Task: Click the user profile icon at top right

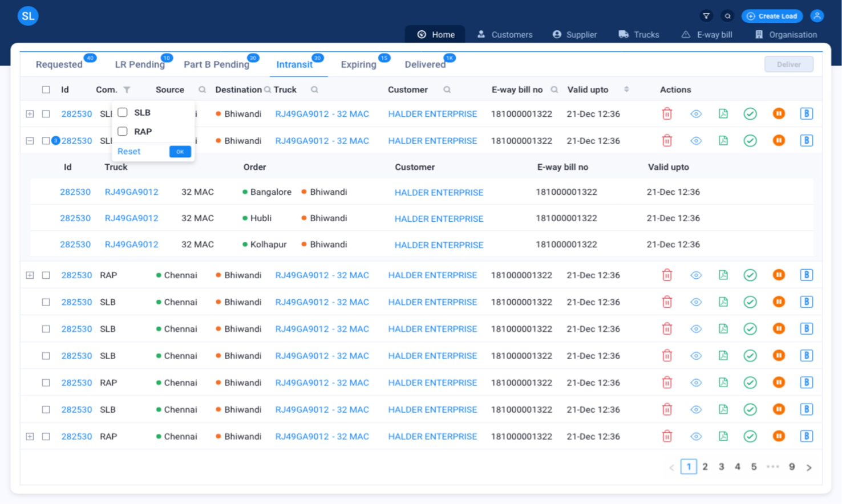Action: click(x=817, y=16)
